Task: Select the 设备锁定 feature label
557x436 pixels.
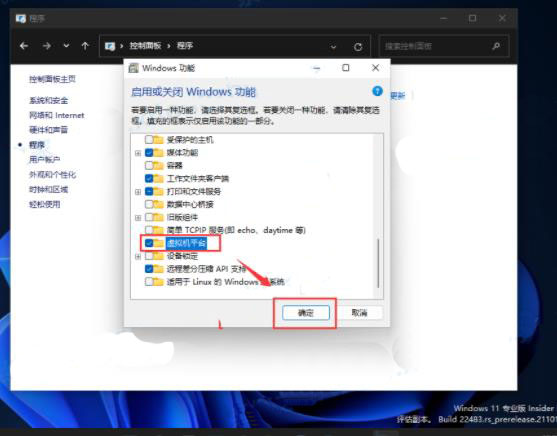Action: click(x=182, y=256)
